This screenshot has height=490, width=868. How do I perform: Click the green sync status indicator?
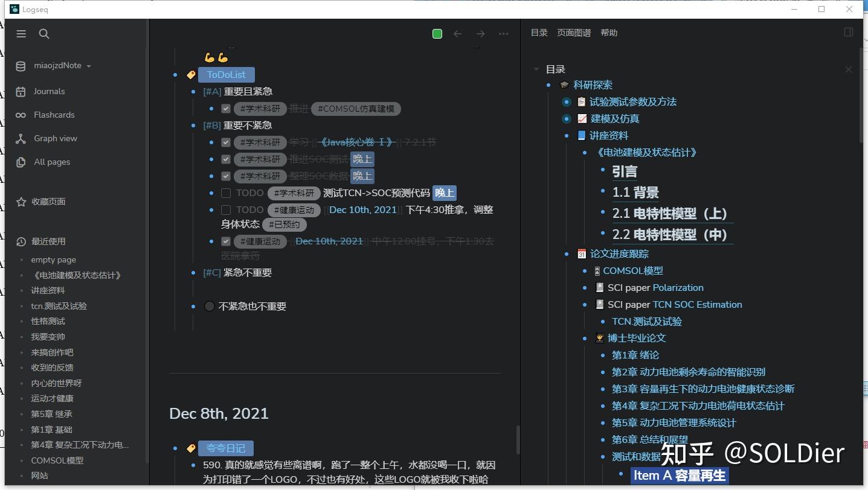[437, 34]
